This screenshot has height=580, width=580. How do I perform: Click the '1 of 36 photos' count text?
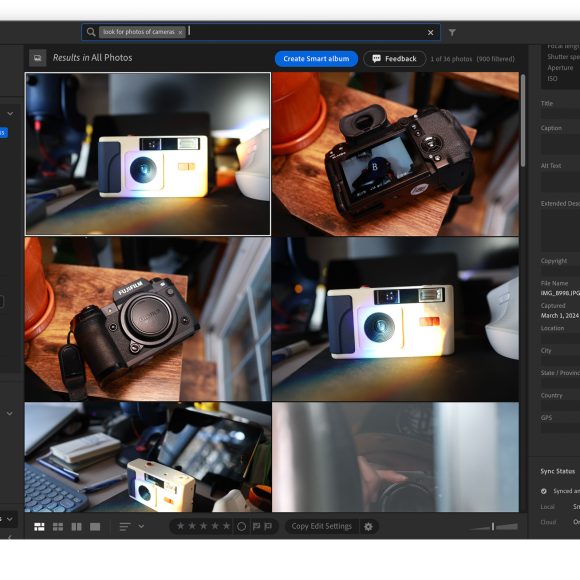point(451,59)
